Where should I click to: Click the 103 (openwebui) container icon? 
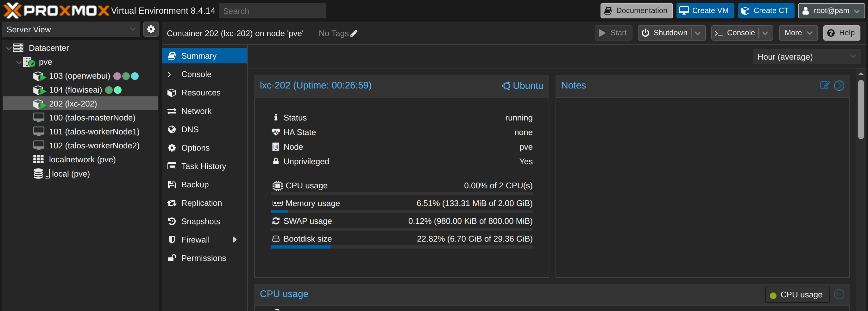[39, 76]
